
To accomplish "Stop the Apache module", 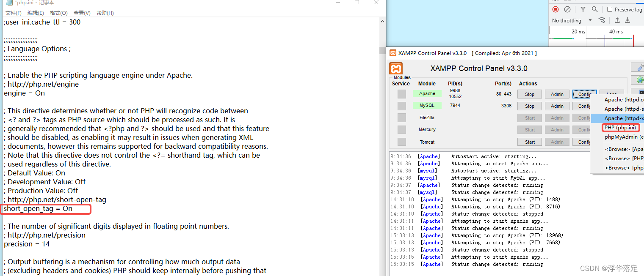I will coord(530,94).
